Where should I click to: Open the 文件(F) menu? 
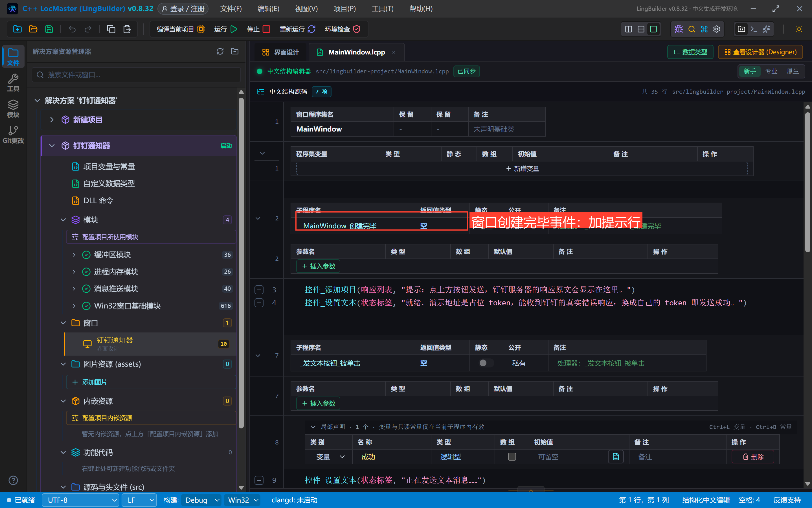[231, 8]
